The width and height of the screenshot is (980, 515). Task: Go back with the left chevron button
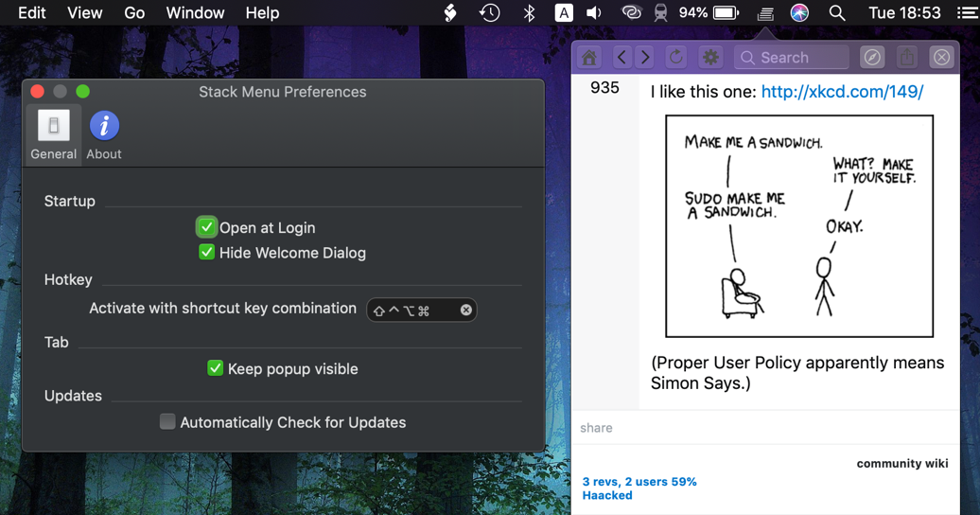(621, 58)
